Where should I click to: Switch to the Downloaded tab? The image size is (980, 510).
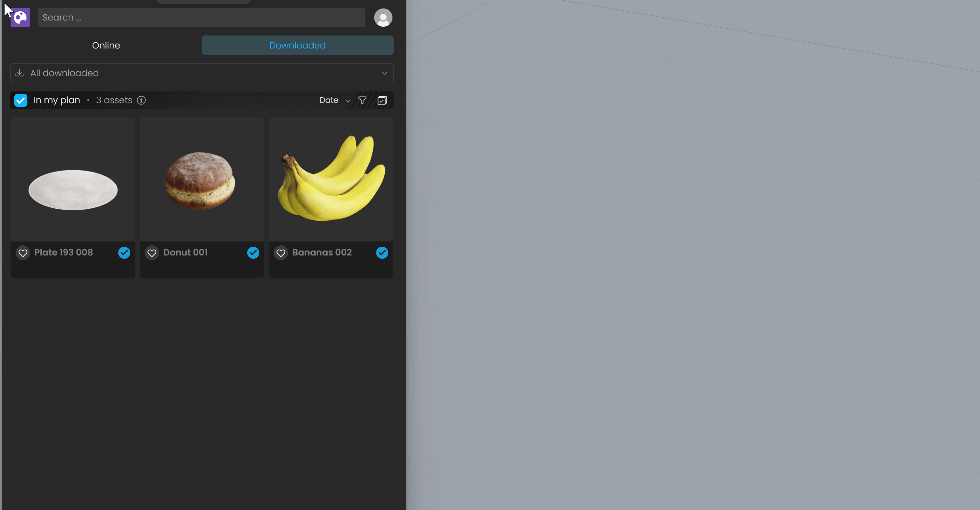point(297,45)
